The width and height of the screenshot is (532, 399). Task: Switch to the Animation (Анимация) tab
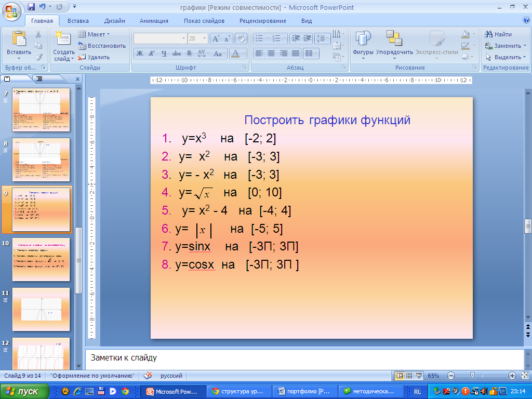coord(154,21)
